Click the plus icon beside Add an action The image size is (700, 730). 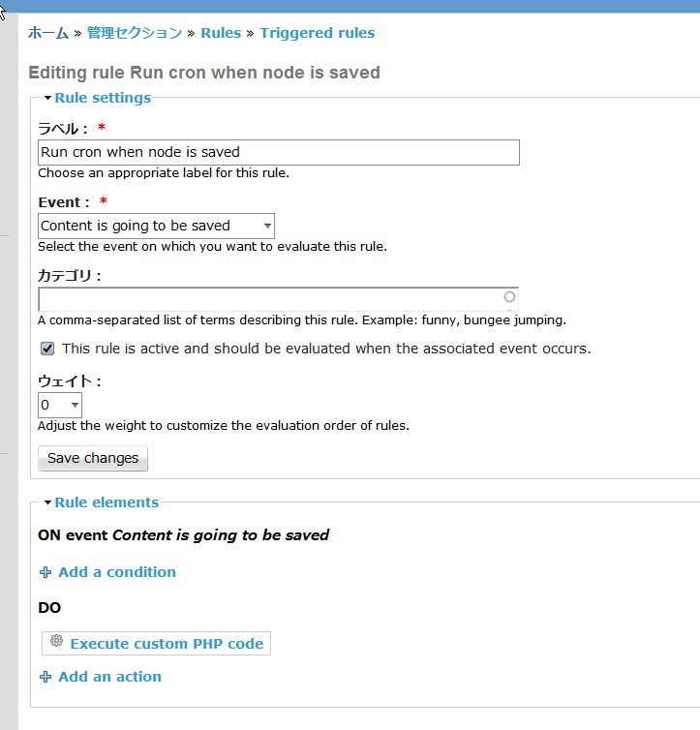[x=45, y=677]
